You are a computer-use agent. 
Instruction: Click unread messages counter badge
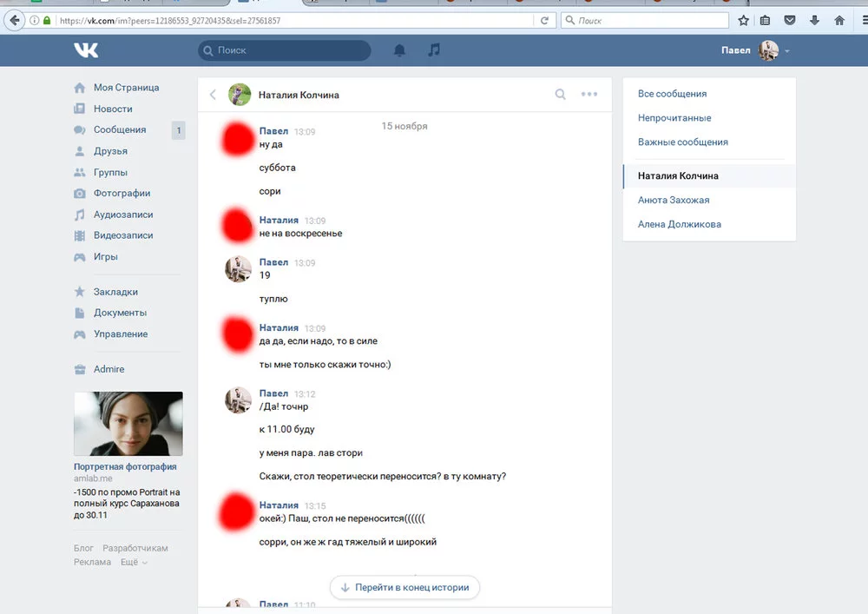pyautogui.click(x=178, y=130)
